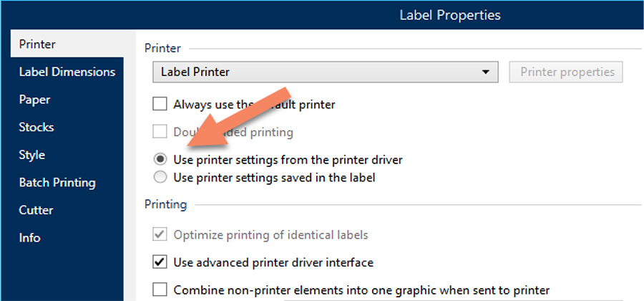Click the Label Properties title bar
The image size is (644, 301).
pos(450,15)
